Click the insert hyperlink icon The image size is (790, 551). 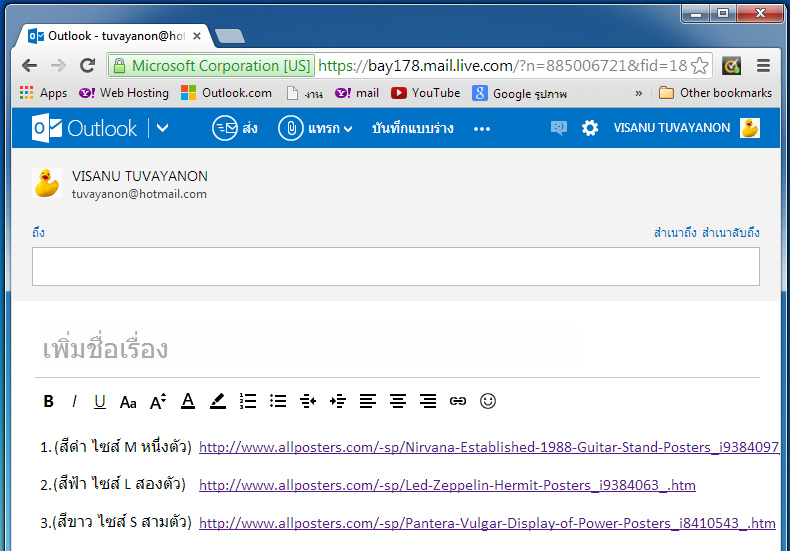pyautogui.click(x=458, y=401)
